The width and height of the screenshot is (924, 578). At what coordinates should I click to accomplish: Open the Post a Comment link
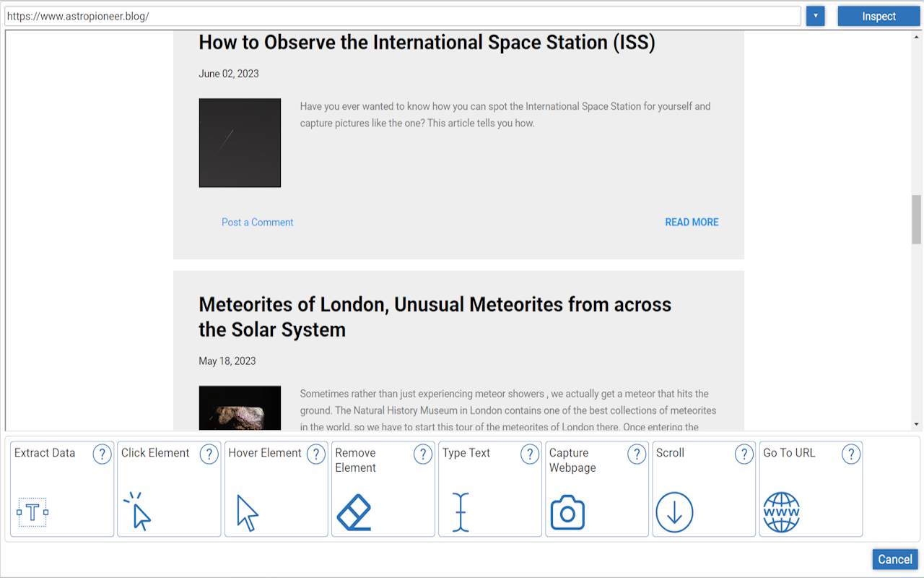coord(257,223)
